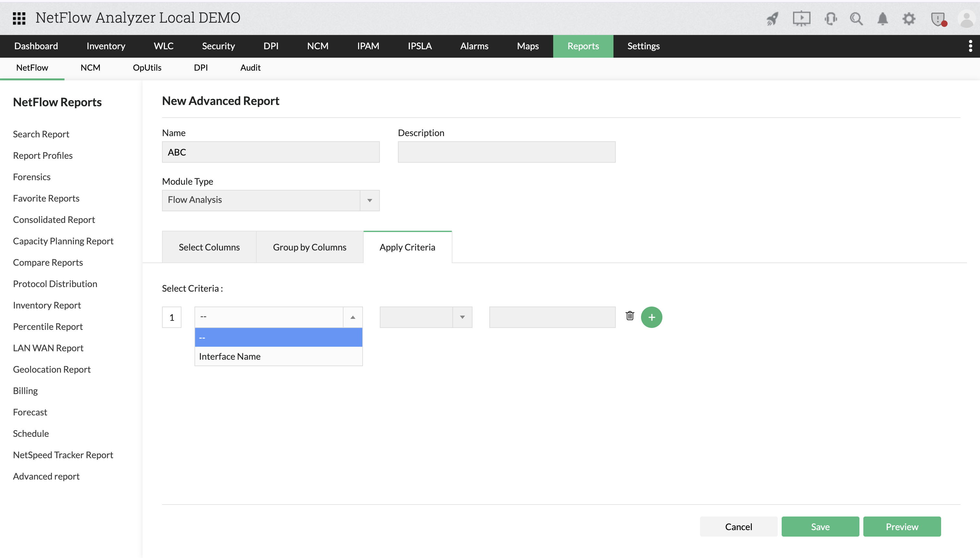This screenshot has width=980, height=558.
Task: Open settings using the gear icon
Action: click(x=909, y=18)
